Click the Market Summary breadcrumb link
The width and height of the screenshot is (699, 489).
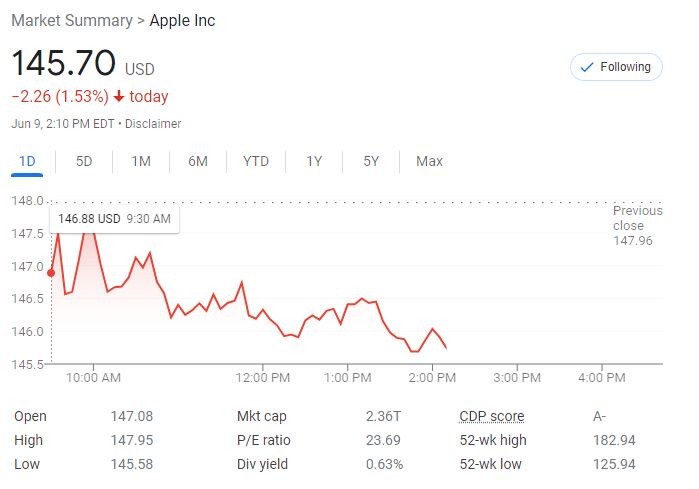(71, 21)
